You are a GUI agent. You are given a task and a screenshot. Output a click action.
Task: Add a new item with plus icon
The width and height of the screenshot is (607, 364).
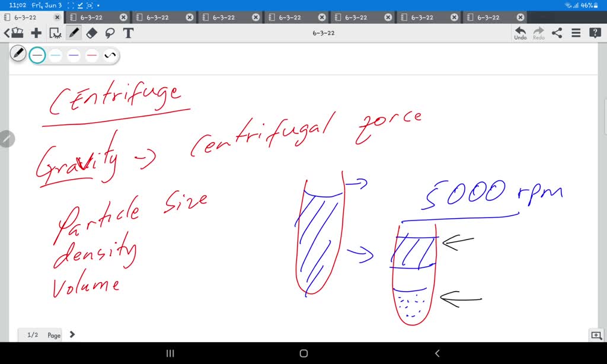[36, 33]
